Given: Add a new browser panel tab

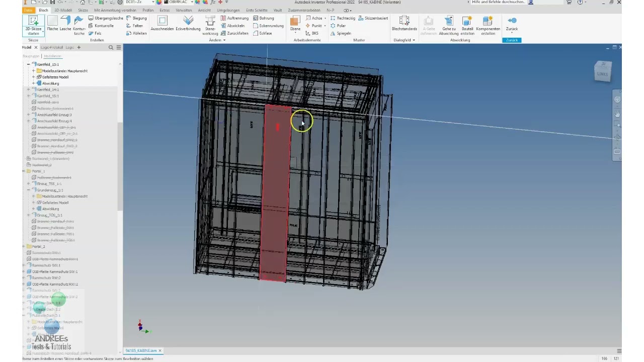Looking at the screenshot, I should tap(78, 47).
